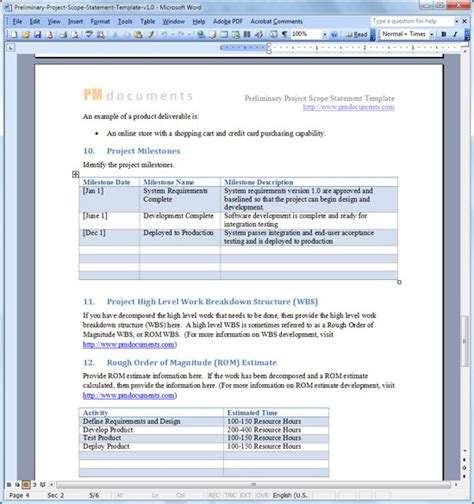The image size is (474, 504).
Task: Open the Tables and Borders toolbar icon
Action: 212,34
